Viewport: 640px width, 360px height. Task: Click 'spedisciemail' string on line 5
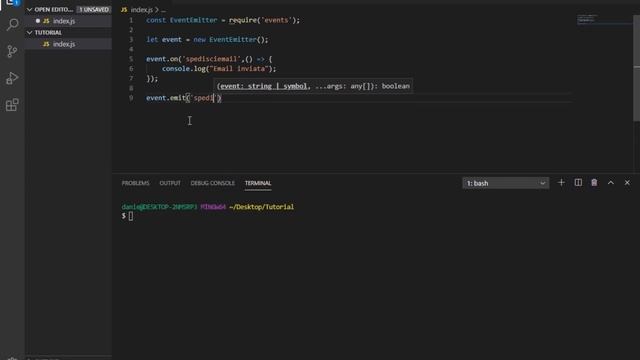click(x=211, y=59)
